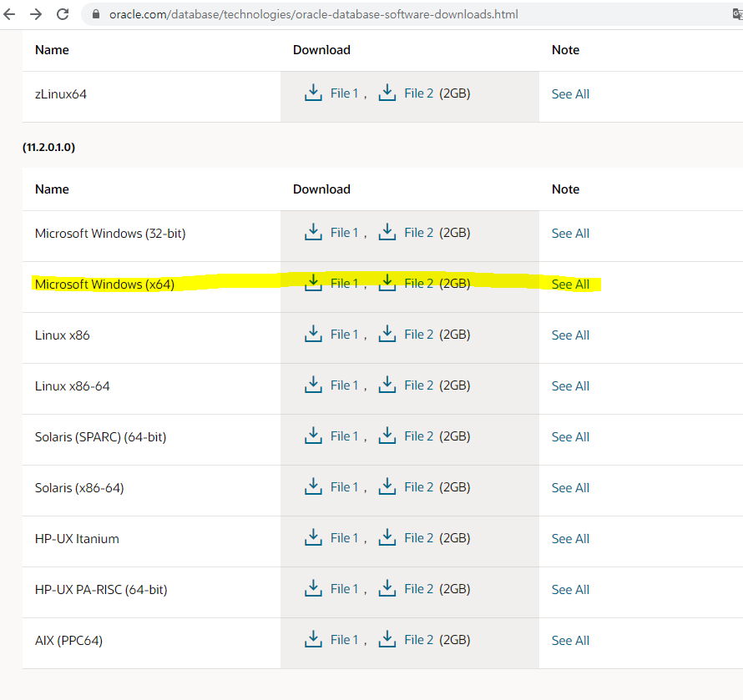Viewport: 743px width, 700px height.
Task: Download File 1 icon for Linux x86-64
Action: (313, 385)
